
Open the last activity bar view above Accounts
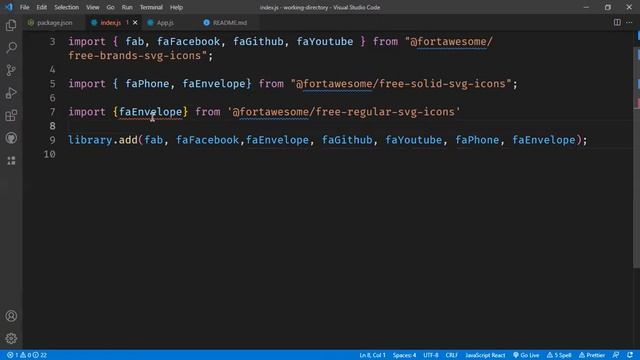pos(11,160)
